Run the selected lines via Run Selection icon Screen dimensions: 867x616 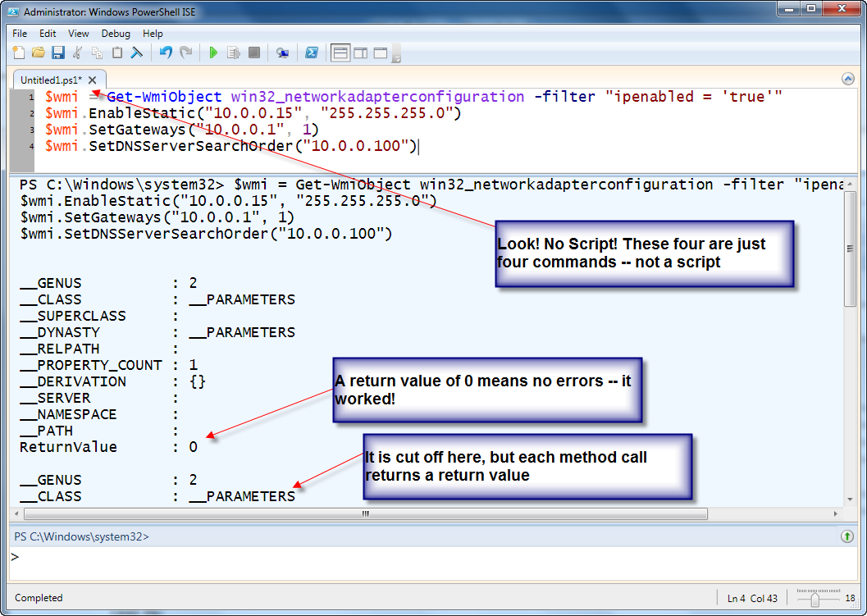233,52
